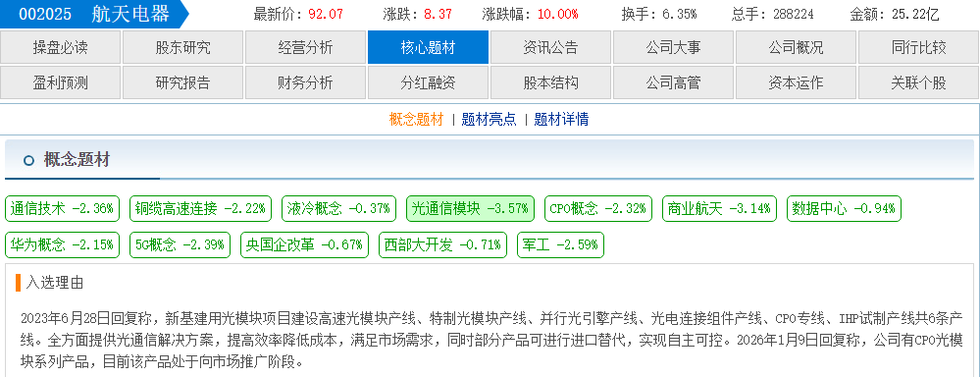The height and width of the screenshot is (377, 980).
Task: Click the 002025 航天电器 stock title banner
Action: [94, 14]
